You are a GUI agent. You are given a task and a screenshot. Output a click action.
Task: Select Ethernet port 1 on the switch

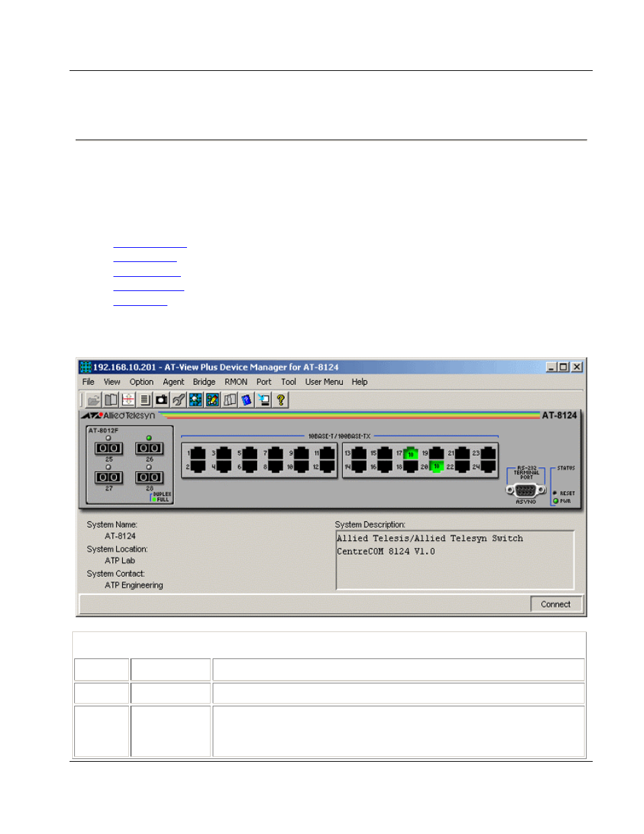198,453
